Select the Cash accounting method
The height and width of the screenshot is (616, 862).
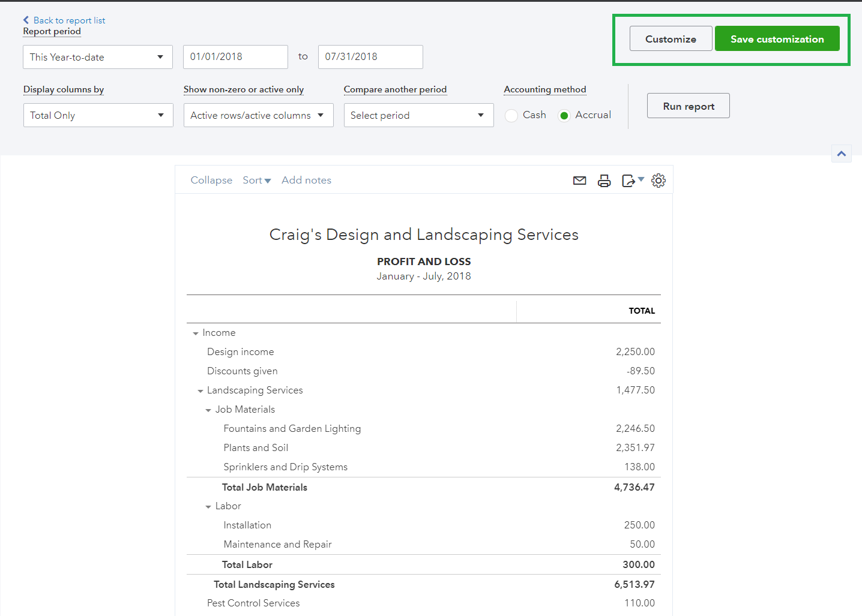[x=511, y=116]
